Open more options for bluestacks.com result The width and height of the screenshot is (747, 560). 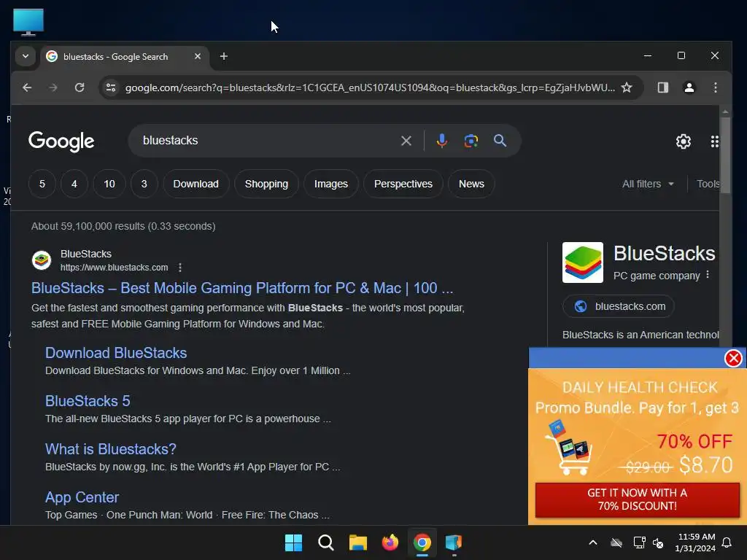coord(180,268)
